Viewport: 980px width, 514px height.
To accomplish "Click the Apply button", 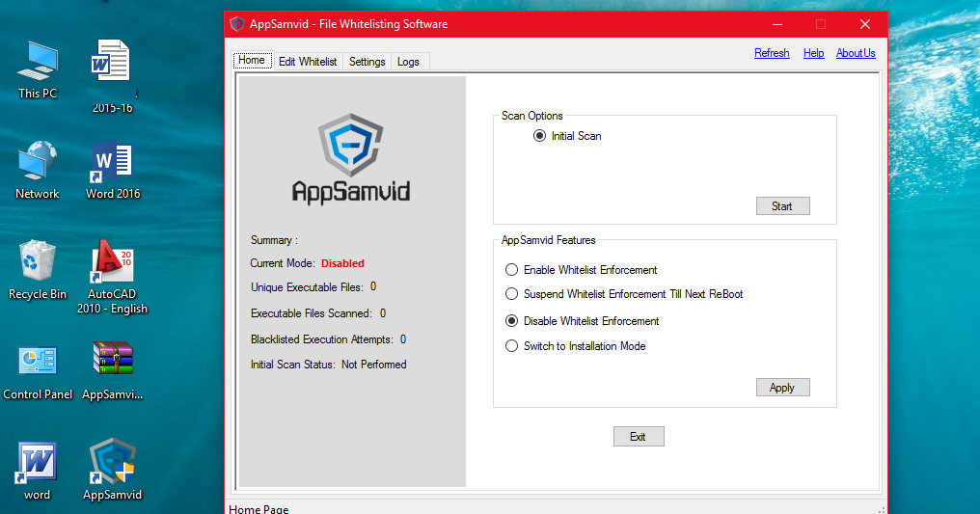I will point(782,388).
